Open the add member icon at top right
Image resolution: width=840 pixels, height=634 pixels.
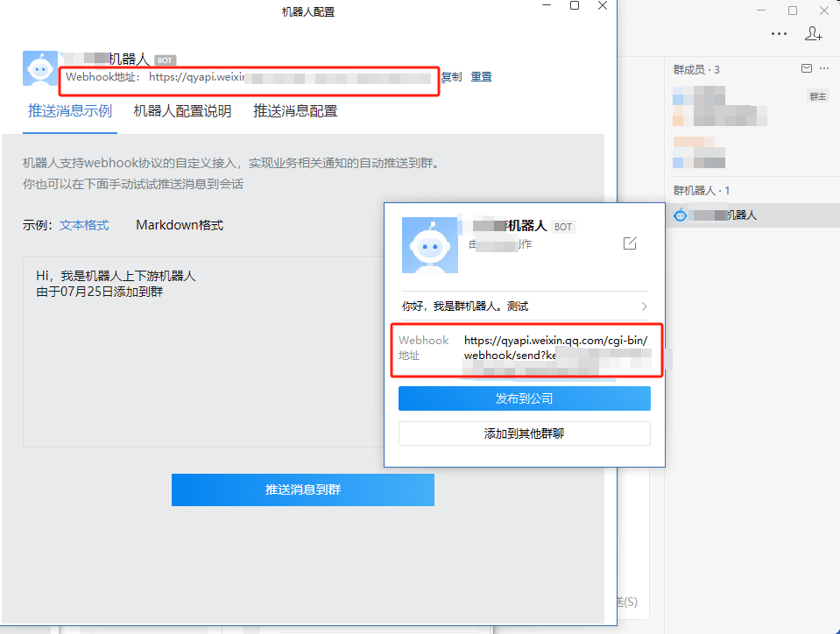(x=813, y=33)
